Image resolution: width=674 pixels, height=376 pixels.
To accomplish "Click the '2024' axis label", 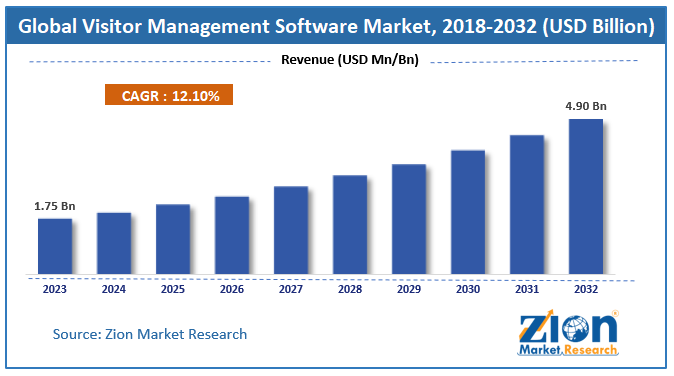I will (x=113, y=289).
